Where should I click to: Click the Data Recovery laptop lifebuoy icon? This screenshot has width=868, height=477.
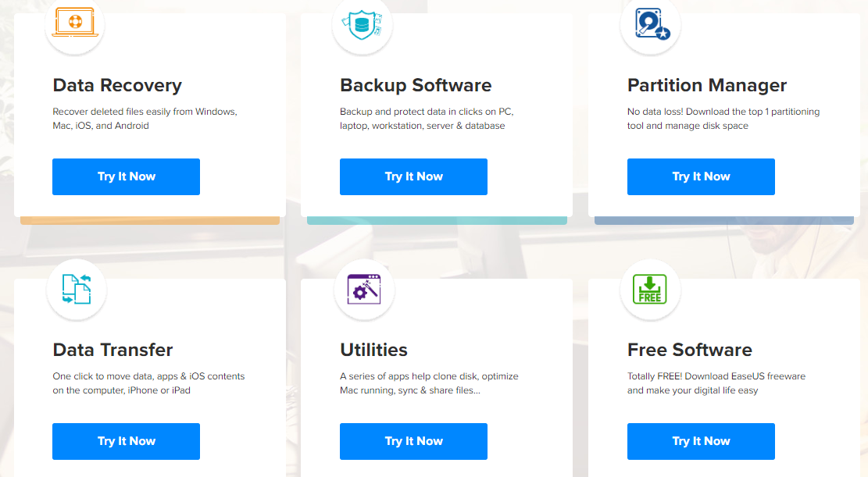pos(75,23)
